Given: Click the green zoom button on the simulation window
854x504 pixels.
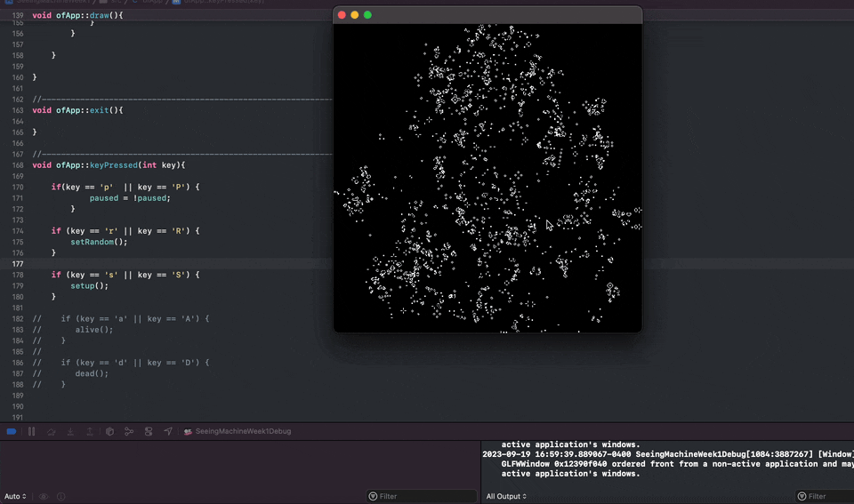Looking at the screenshot, I should (367, 15).
